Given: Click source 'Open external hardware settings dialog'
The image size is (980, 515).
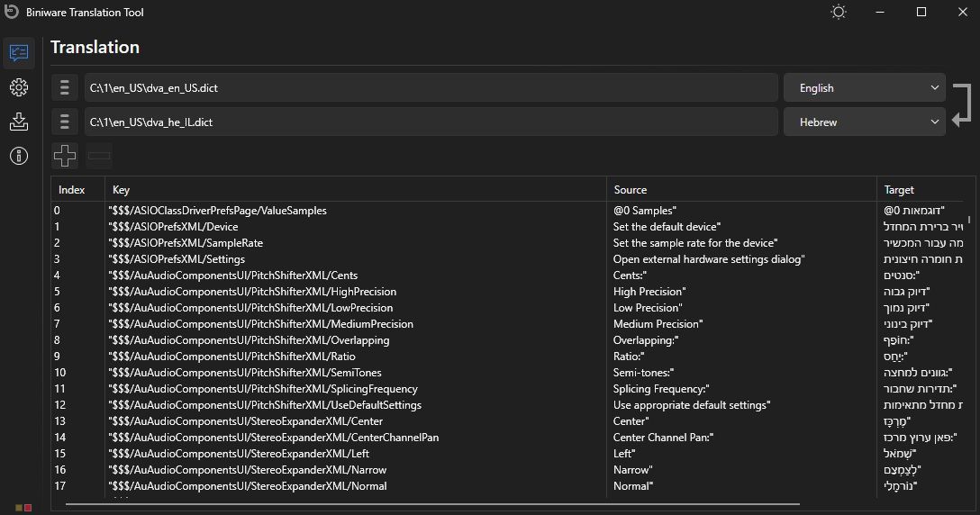Looking at the screenshot, I should [709, 259].
